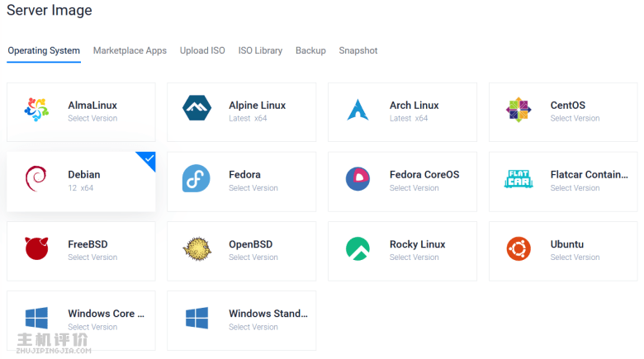Click Debian '12 x64' version text
The image size is (644, 359).
[81, 187]
